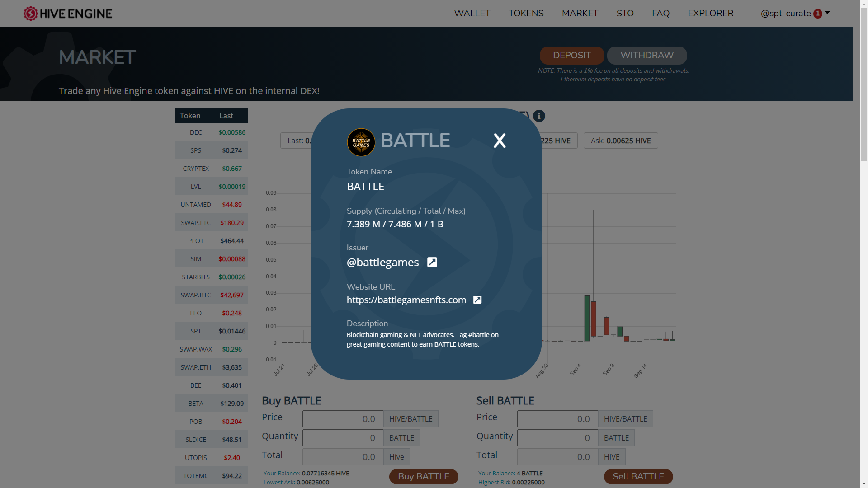Click Your Balance 0.07716345 HIVE

(x=307, y=473)
